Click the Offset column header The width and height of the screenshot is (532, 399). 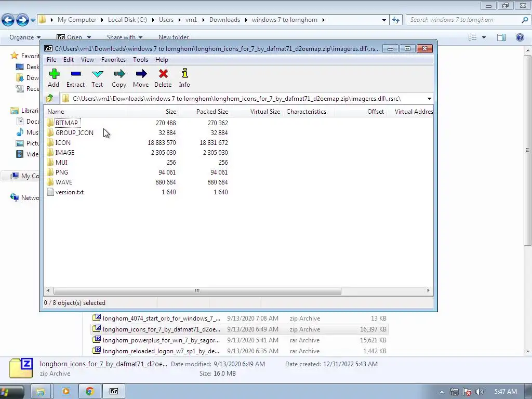[361, 112]
